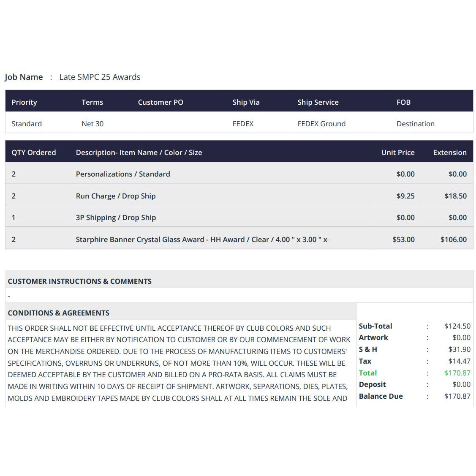Click the Extension column header
476x476 pixels.
pos(449,152)
